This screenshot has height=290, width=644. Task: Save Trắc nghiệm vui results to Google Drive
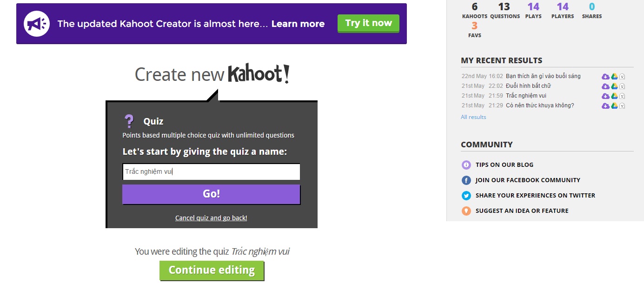click(x=614, y=96)
